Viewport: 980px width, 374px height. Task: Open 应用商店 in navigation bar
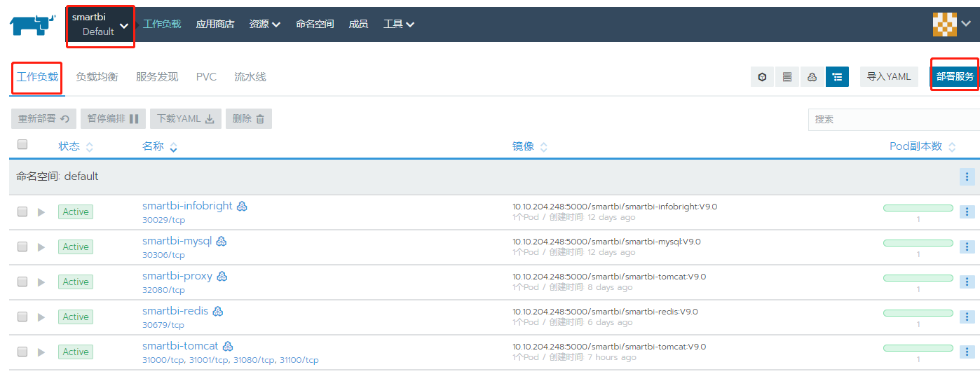coord(215,24)
